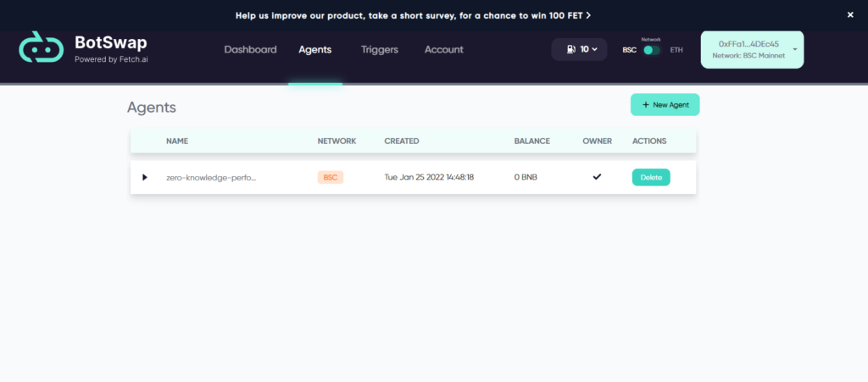This screenshot has height=382, width=868.
Task: Click the owner checkmark icon
Action: pyautogui.click(x=597, y=177)
